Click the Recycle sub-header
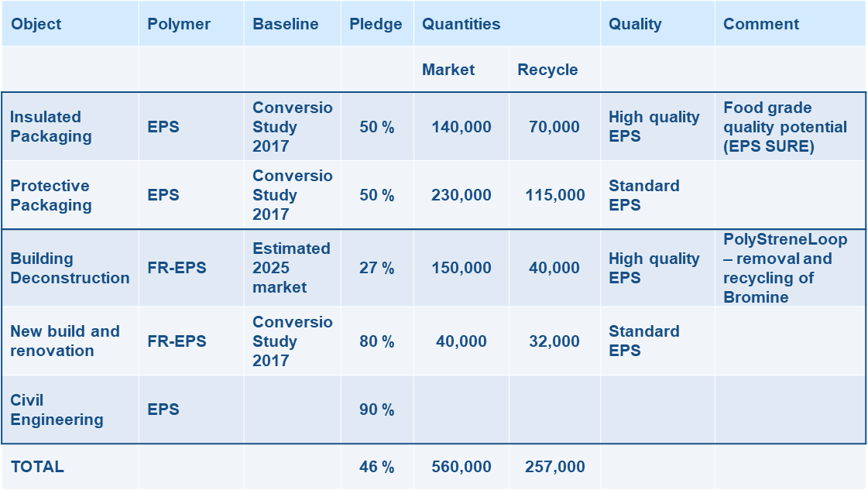The width and height of the screenshot is (868, 490). 547,70
